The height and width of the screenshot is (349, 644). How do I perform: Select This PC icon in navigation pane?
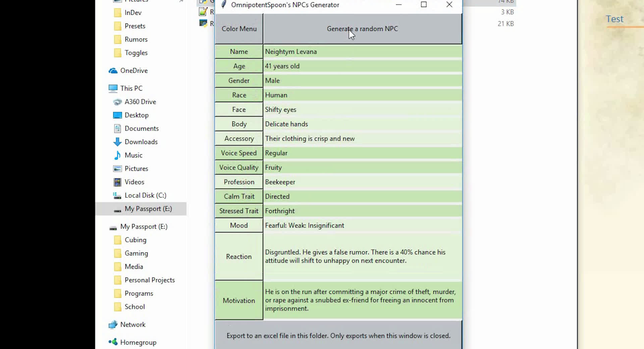pos(113,88)
